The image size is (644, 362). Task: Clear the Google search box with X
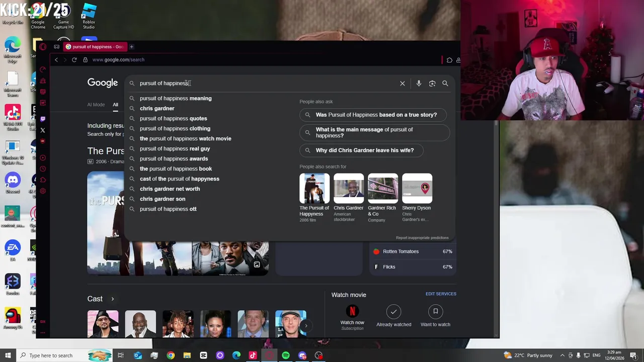pyautogui.click(x=403, y=83)
